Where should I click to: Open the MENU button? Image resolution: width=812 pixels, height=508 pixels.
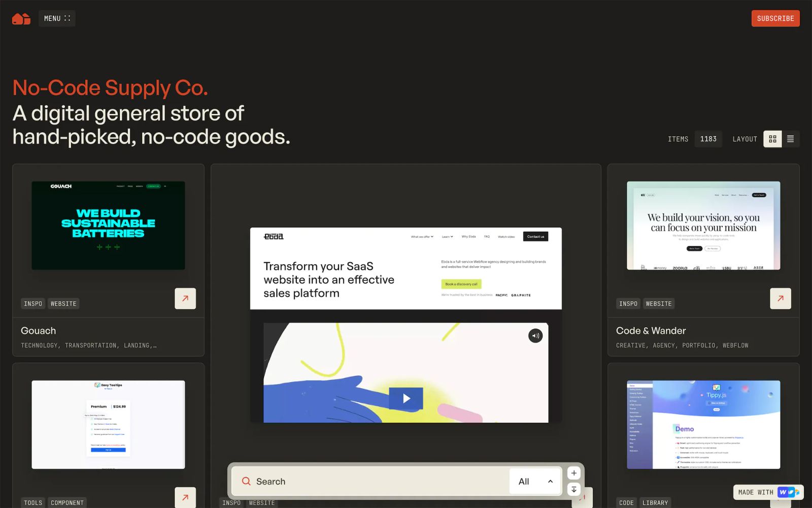pyautogui.click(x=57, y=18)
